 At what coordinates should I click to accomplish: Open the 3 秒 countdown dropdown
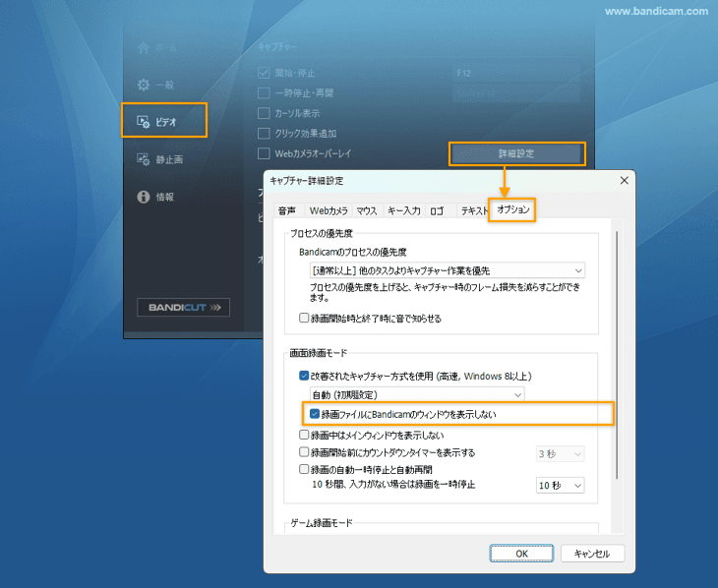(x=561, y=454)
